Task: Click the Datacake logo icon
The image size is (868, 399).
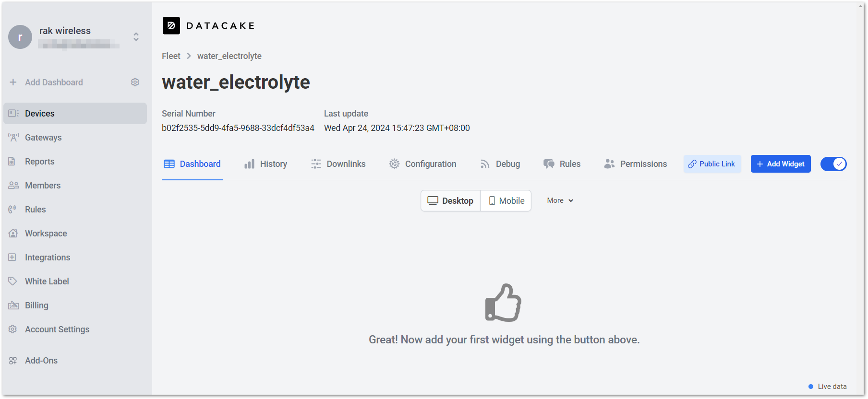Action: coord(171,26)
